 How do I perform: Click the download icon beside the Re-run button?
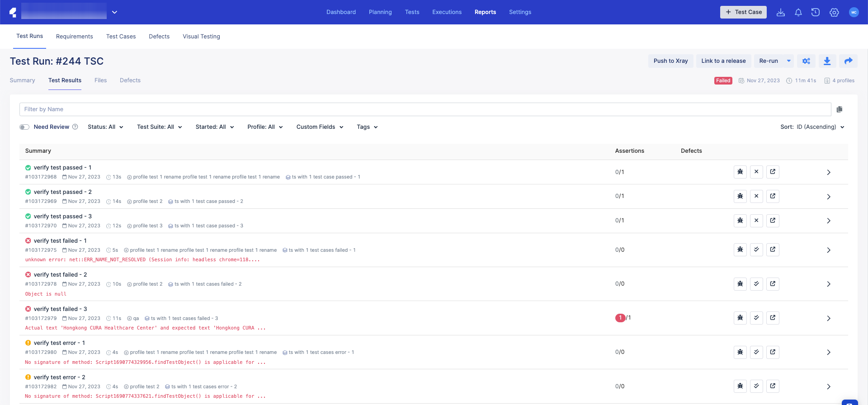[827, 61]
